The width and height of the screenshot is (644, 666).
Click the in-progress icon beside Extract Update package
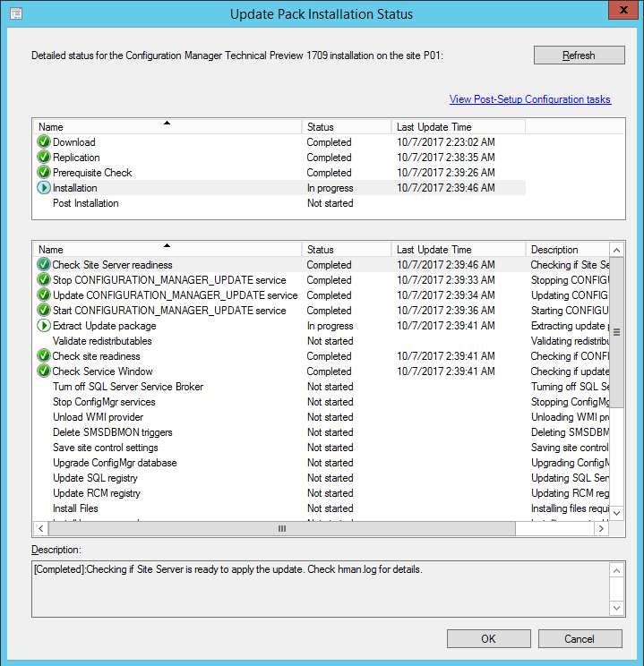click(x=43, y=326)
